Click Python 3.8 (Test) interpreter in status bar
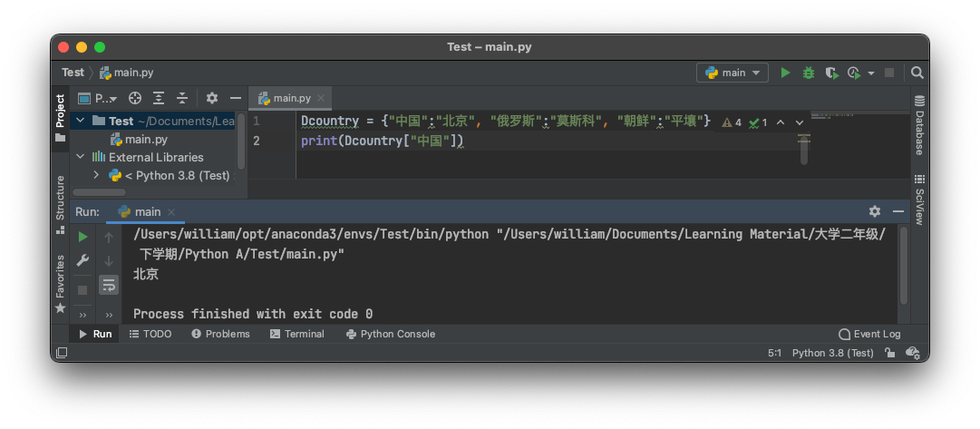This screenshot has width=980, height=429. (x=832, y=353)
